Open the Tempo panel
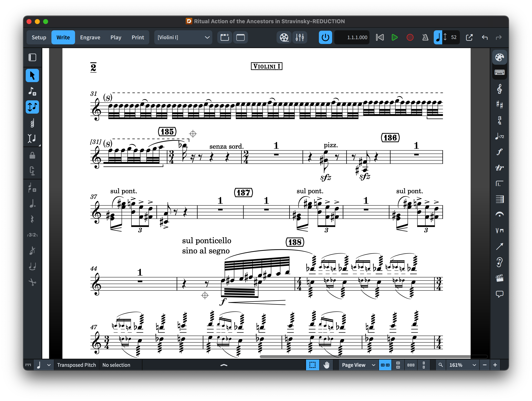Image resolution: width=532 pixels, height=401 pixels. 499,136
